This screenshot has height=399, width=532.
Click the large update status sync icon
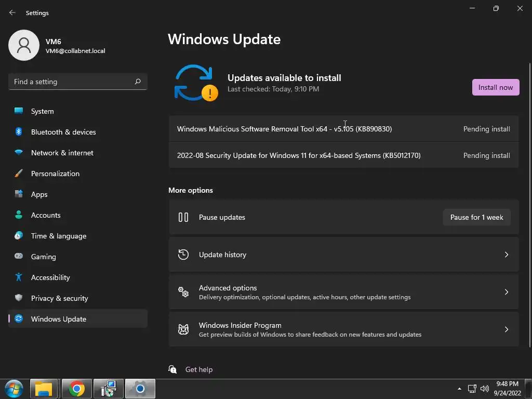(x=196, y=83)
